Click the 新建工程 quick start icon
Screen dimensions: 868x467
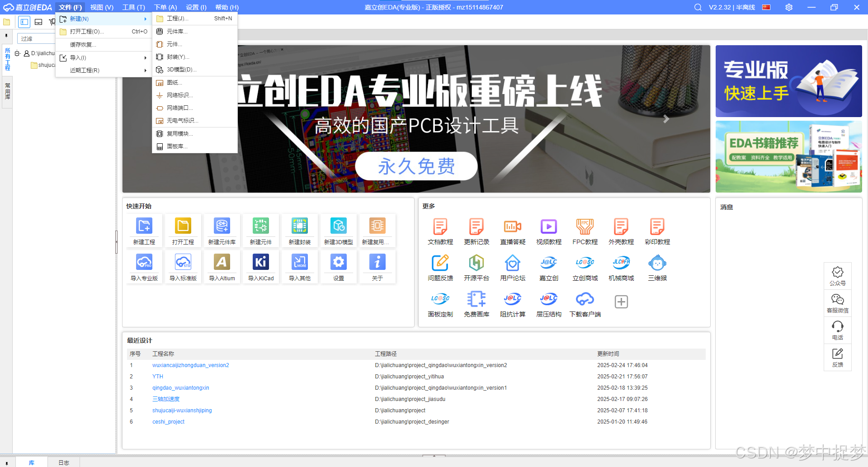coord(144,226)
